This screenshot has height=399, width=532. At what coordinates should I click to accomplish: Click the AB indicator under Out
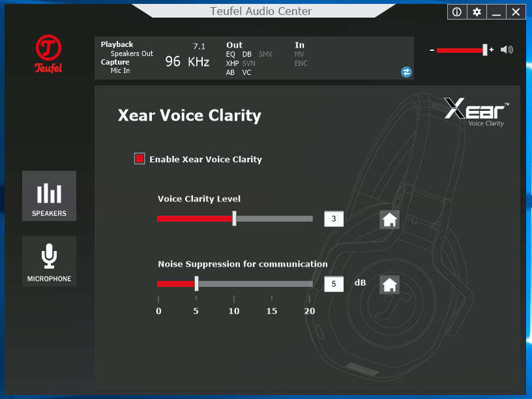[x=230, y=72]
